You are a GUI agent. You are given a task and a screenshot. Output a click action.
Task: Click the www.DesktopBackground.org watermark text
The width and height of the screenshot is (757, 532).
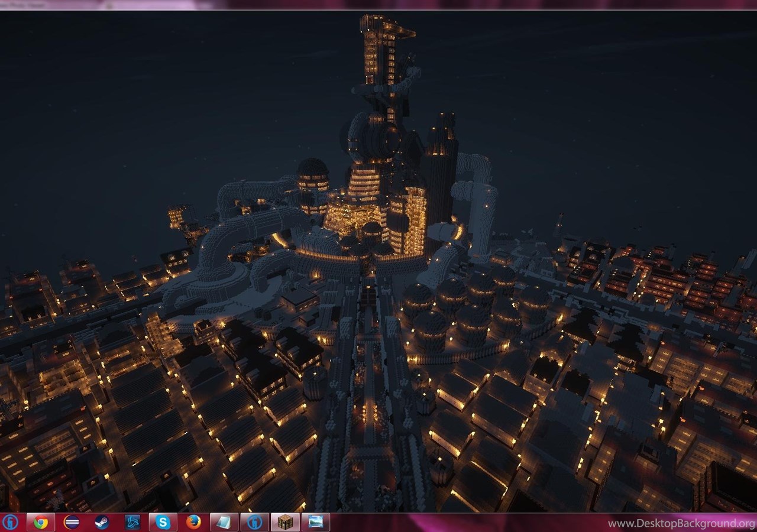click(681, 524)
